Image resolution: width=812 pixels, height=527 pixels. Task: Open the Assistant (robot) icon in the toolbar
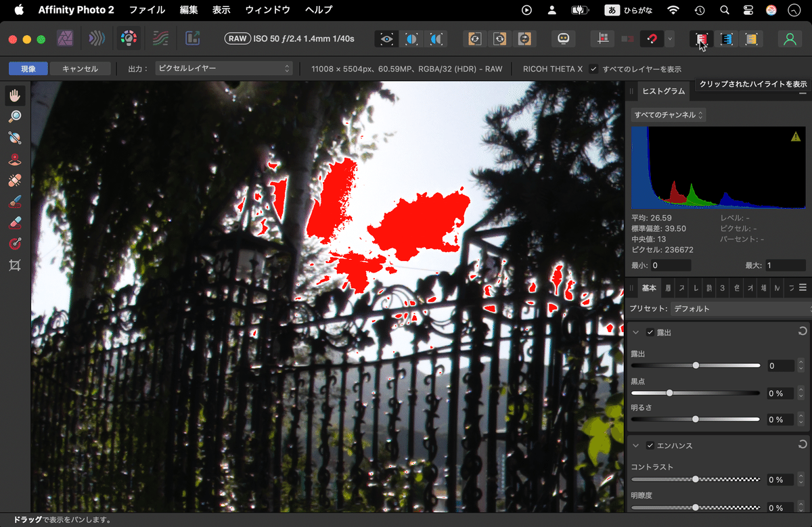pyautogui.click(x=563, y=39)
